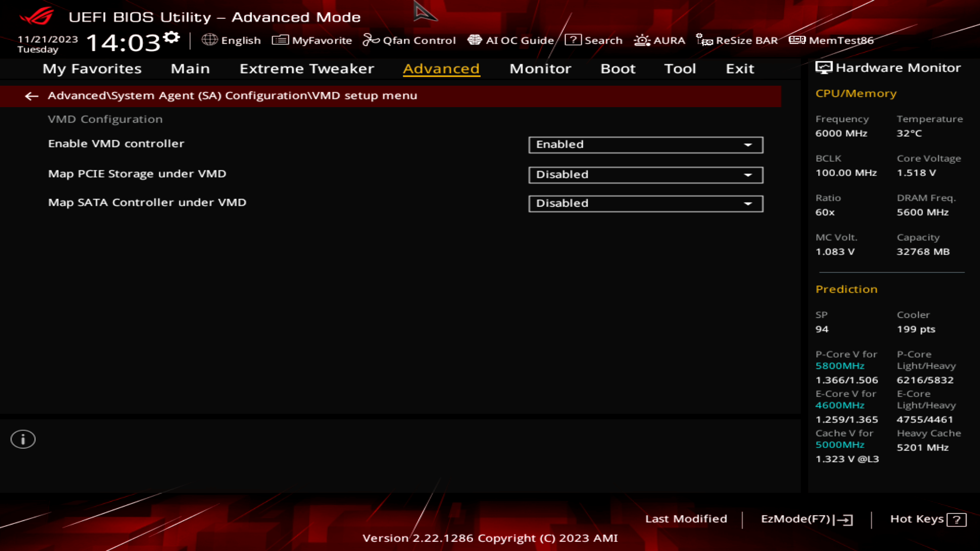Show the info tooltip at bottom left

coord(23,439)
